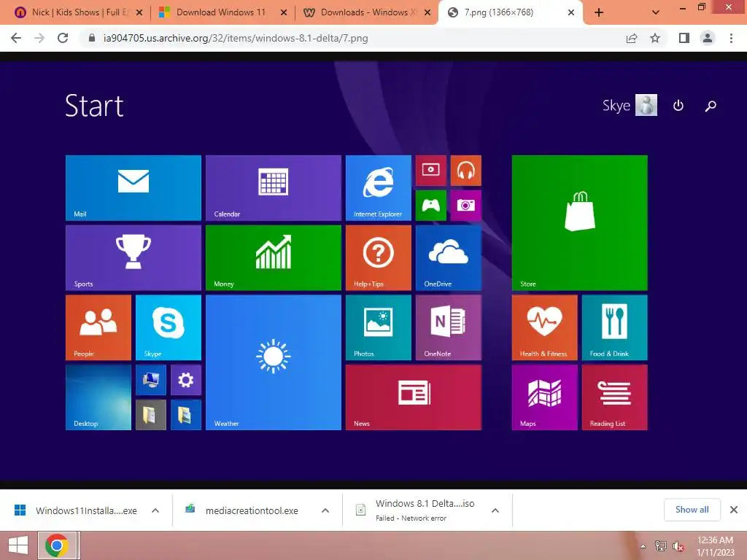This screenshot has height=560, width=747.
Task: Open the Games controller tile
Action: (430, 206)
